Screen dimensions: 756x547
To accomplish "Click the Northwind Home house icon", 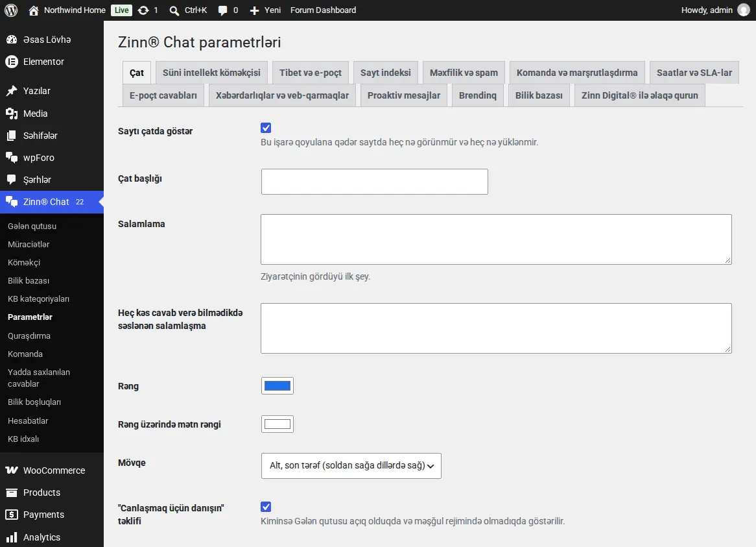I will (33, 10).
